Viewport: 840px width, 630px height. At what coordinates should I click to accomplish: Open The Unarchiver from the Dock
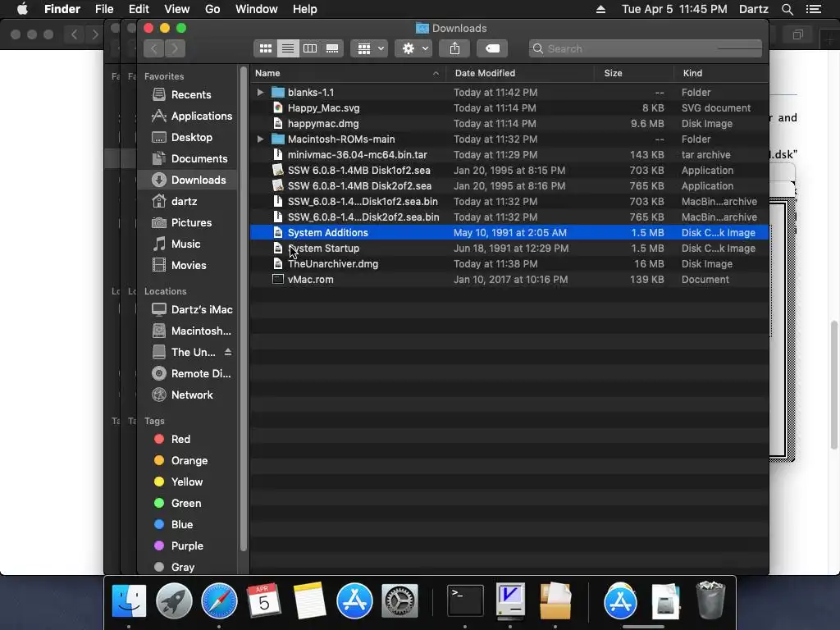pos(555,601)
